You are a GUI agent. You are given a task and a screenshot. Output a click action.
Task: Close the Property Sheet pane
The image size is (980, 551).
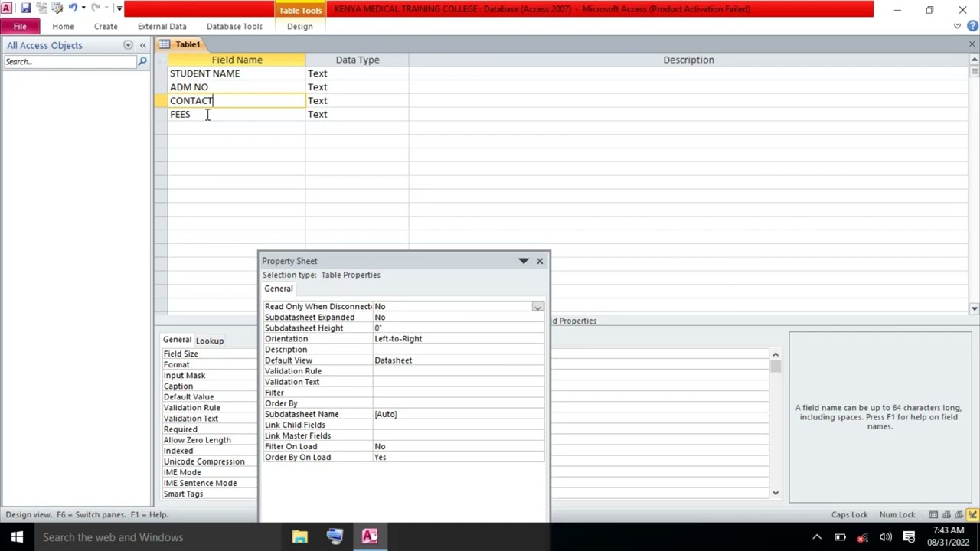click(x=540, y=261)
